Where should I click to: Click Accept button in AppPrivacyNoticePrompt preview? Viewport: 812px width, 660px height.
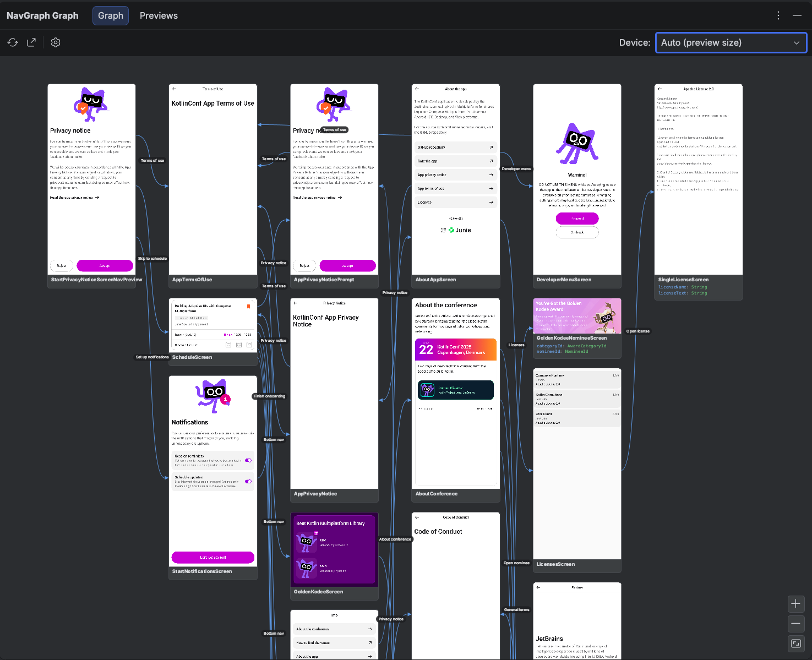pyautogui.click(x=348, y=265)
